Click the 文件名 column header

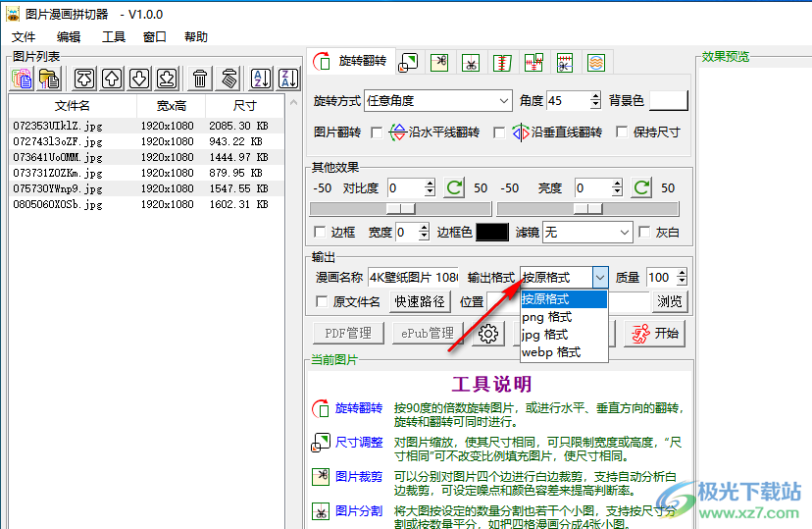pos(73,106)
